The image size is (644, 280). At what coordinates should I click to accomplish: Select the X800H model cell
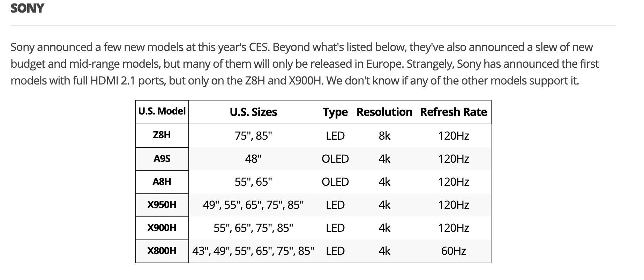pos(162,251)
